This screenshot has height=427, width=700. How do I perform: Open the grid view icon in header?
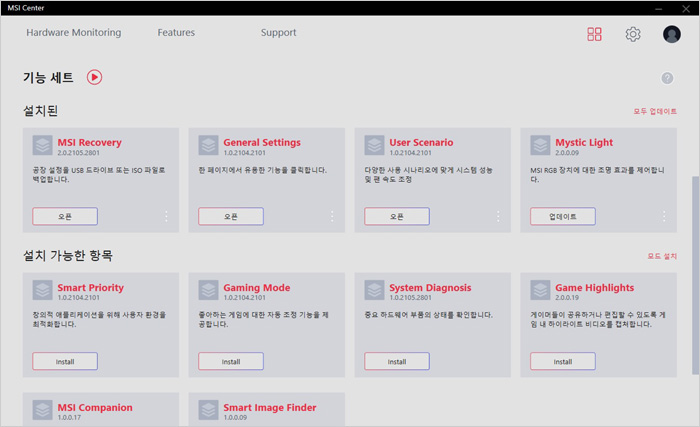(x=595, y=34)
